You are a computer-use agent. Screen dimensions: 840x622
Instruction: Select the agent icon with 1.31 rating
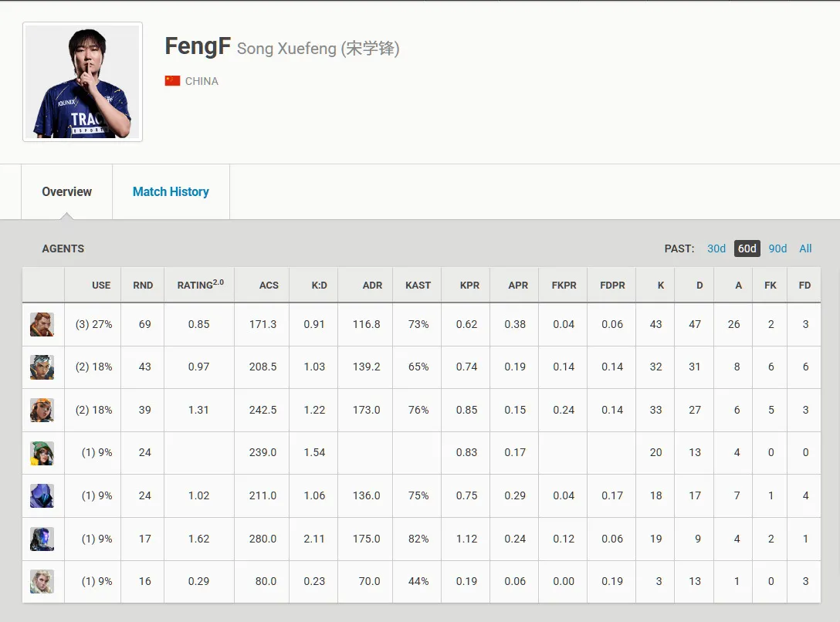click(42, 410)
